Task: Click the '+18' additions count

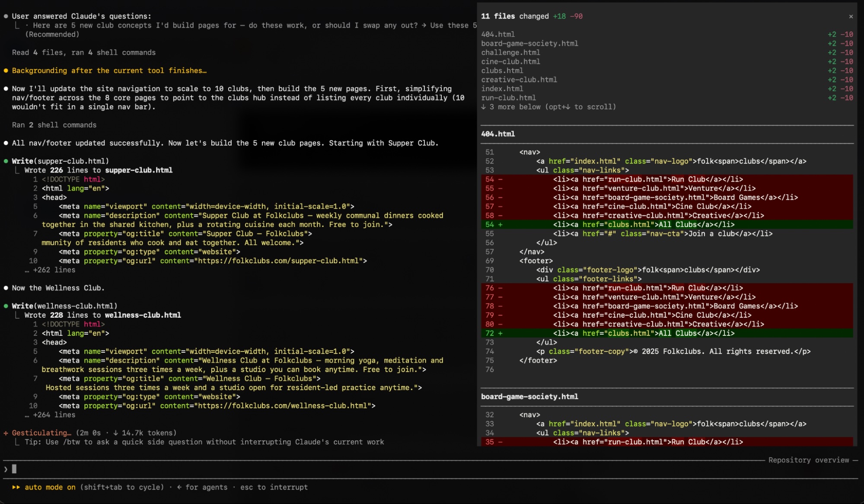Action: [559, 16]
